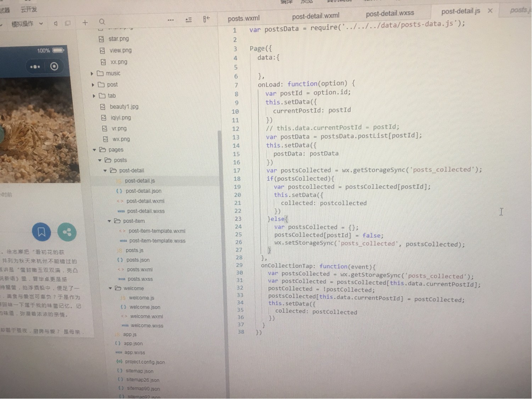Open app.js file

pyautogui.click(x=126, y=335)
